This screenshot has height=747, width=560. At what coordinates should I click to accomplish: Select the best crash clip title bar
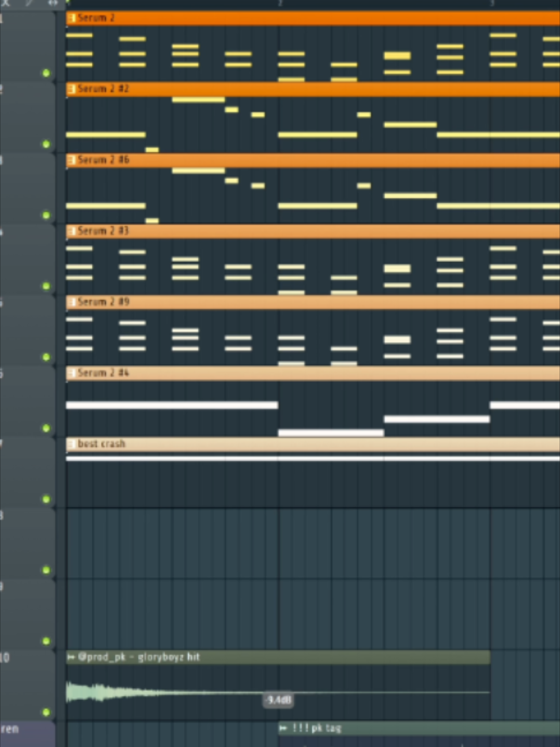point(313,444)
